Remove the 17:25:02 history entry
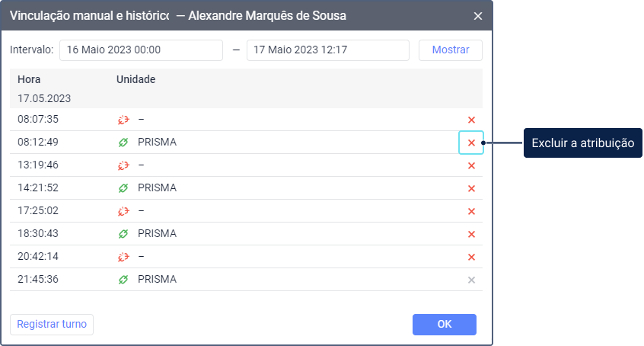This screenshot has width=644, height=346. [x=471, y=211]
